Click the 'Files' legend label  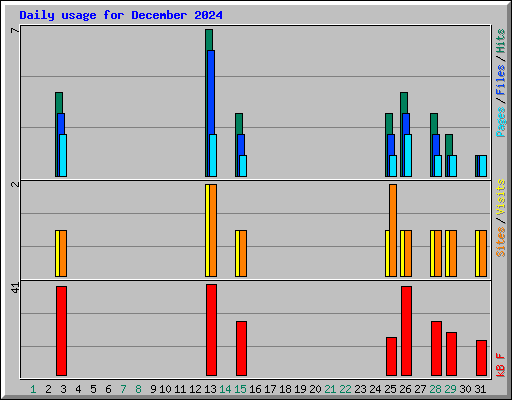[500, 79]
